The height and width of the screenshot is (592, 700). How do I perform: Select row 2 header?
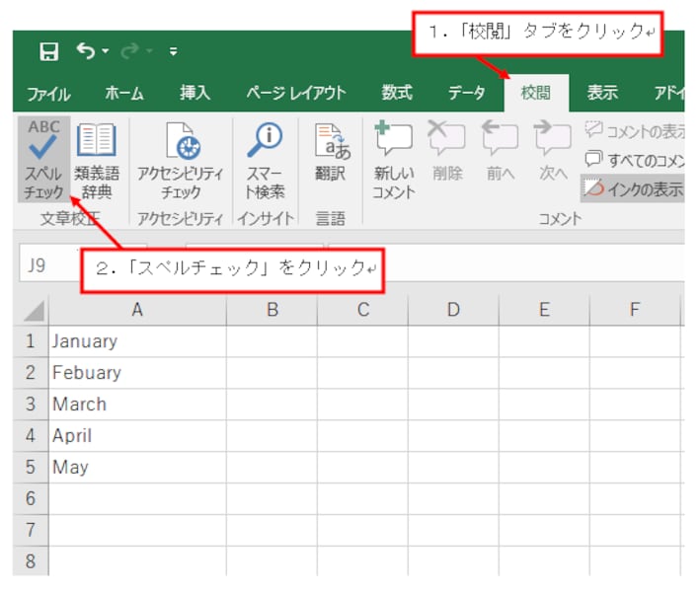coord(31,373)
